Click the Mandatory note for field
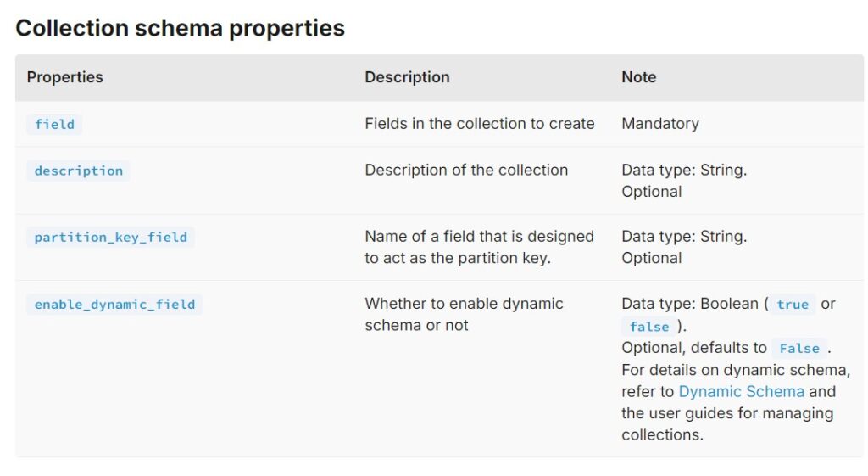 [x=660, y=124]
